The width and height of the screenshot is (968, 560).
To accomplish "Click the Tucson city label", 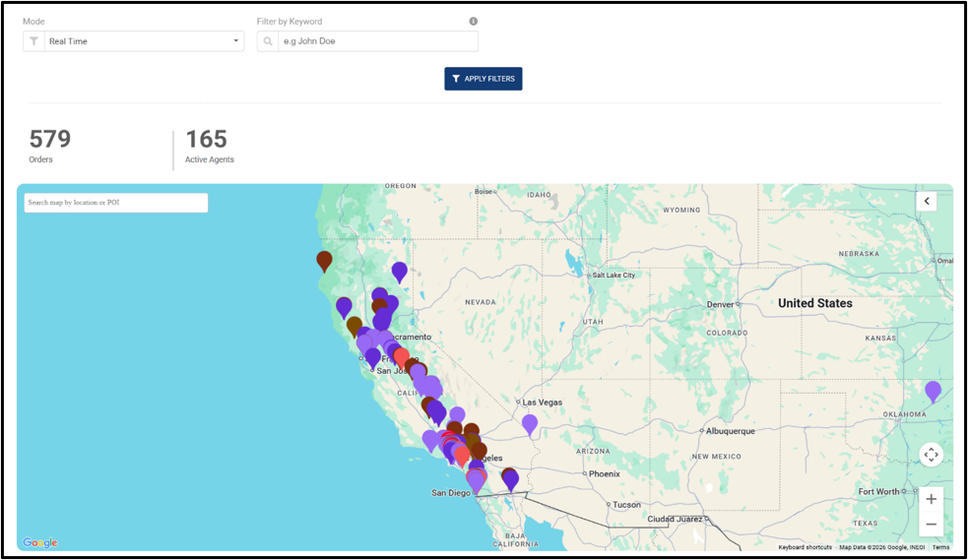I will [626, 505].
